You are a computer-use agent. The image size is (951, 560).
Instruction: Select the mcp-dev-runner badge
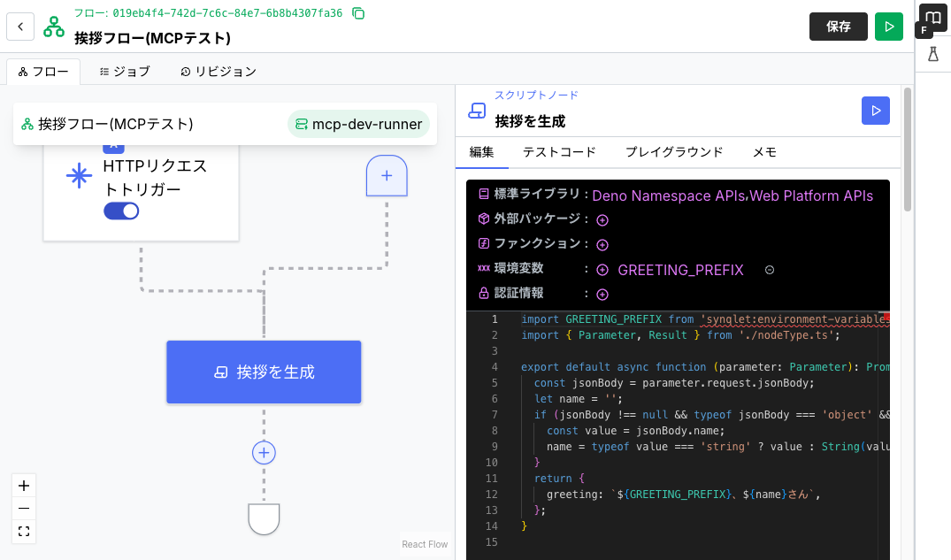358,124
